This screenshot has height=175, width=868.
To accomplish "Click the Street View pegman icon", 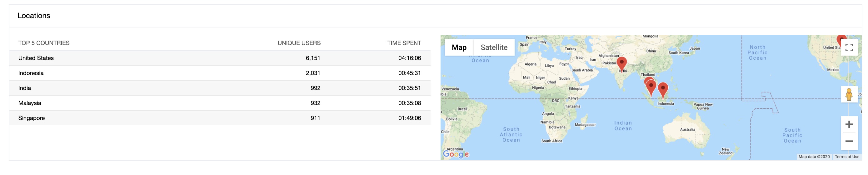I will pos(849,94).
